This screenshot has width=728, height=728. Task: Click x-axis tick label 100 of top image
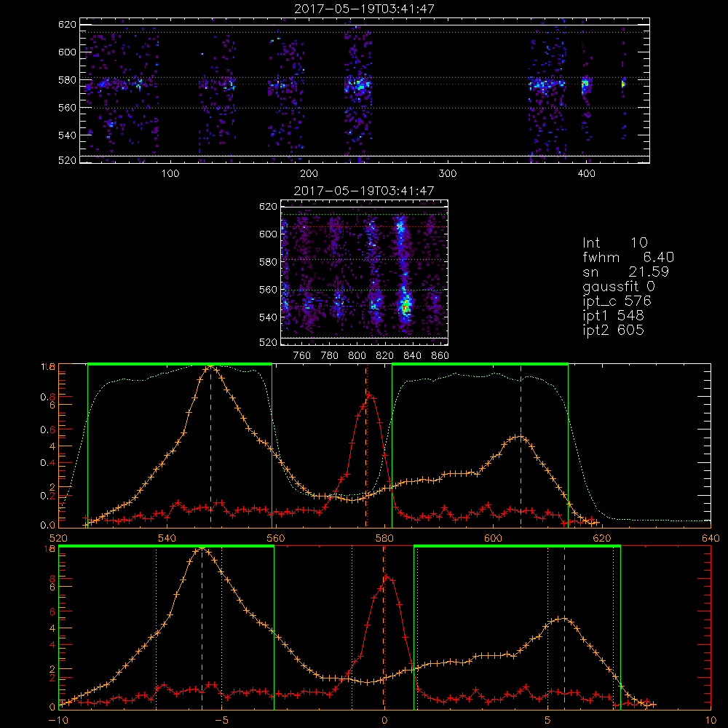[x=170, y=174]
